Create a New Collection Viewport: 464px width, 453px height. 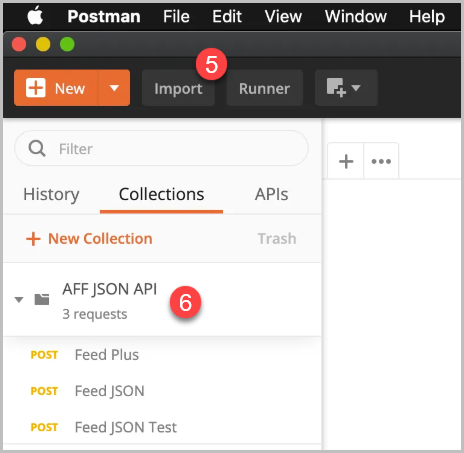(x=89, y=239)
